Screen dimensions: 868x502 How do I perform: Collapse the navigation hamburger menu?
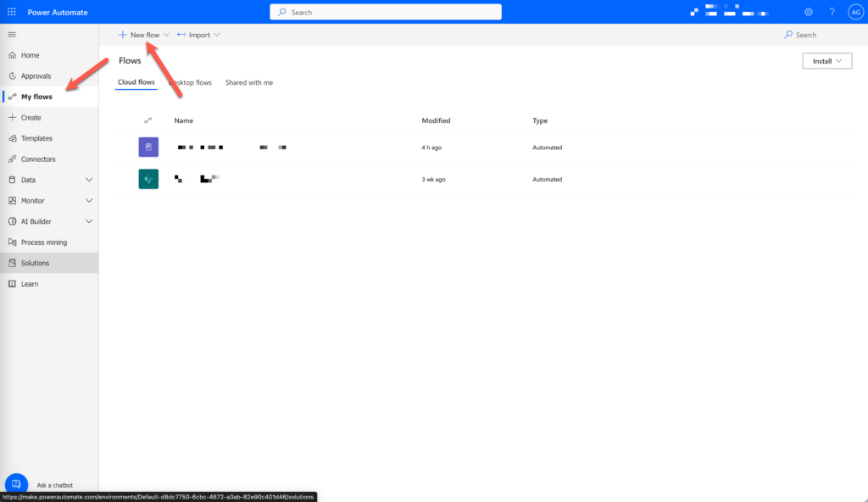[x=12, y=35]
